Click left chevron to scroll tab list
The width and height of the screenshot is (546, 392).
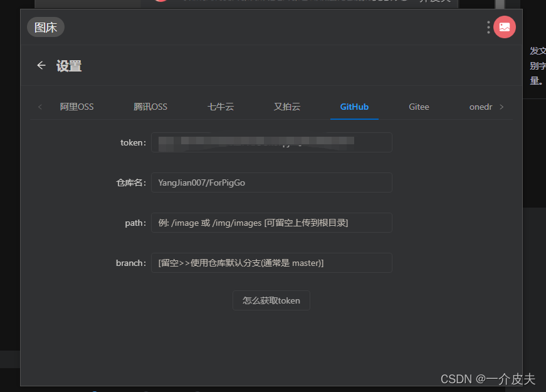click(39, 107)
